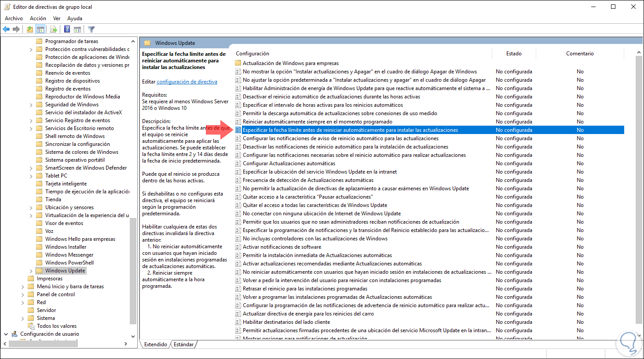Expand the Servicios de Escritorio remoto node
The width and height of the screenshot is (644, 359).
tap(31, 129)
